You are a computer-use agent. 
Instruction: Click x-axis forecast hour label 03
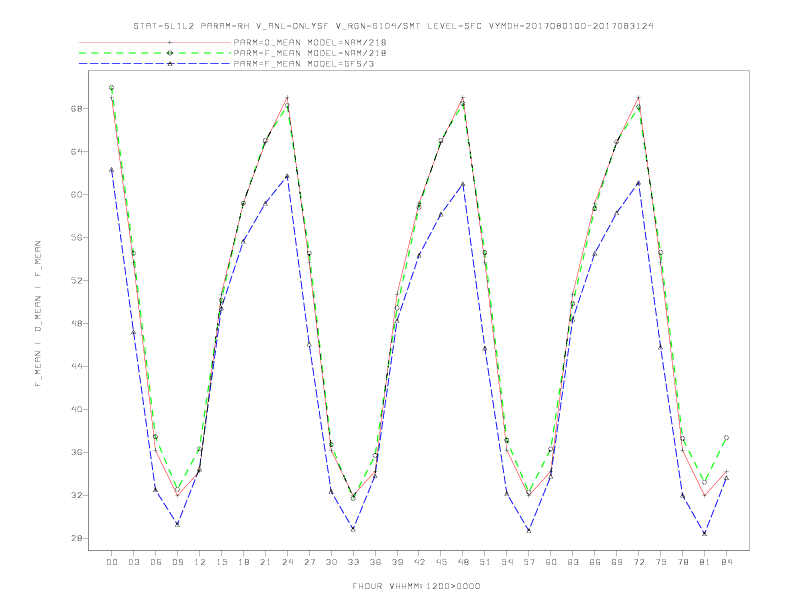134,562
